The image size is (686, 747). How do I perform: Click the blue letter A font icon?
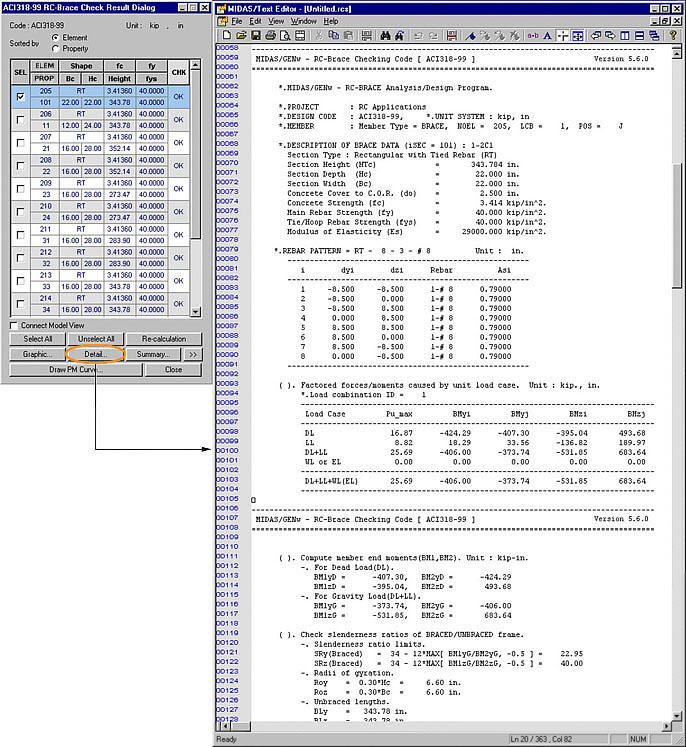tap(547, 35)
